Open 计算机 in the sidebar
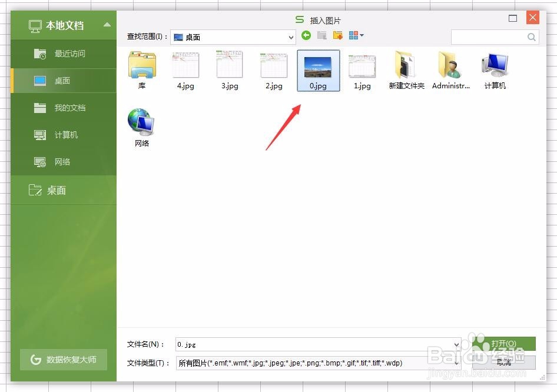This screenshot has height=392, width=557. (x=64, y=135)
